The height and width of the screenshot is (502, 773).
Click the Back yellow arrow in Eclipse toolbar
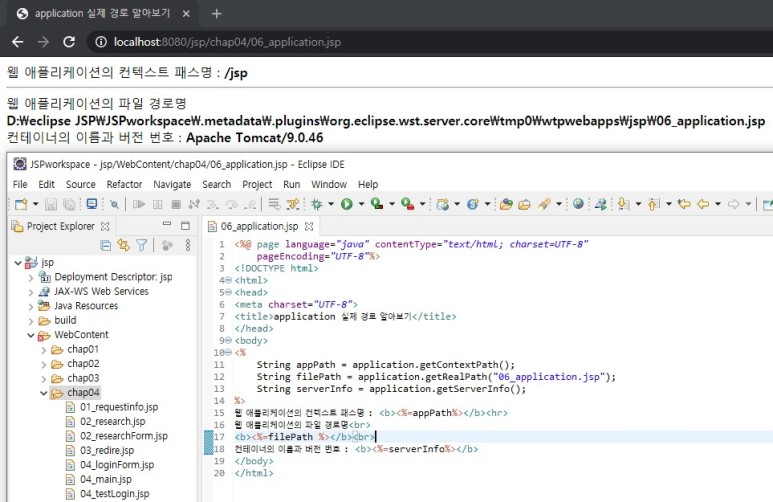(x=703, y=204)
